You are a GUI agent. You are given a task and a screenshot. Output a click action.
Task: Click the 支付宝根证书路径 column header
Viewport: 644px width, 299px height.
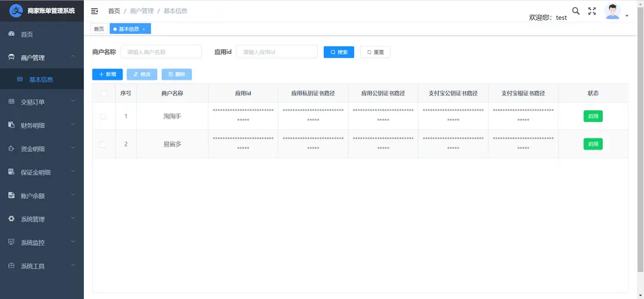tap(523, 93)
